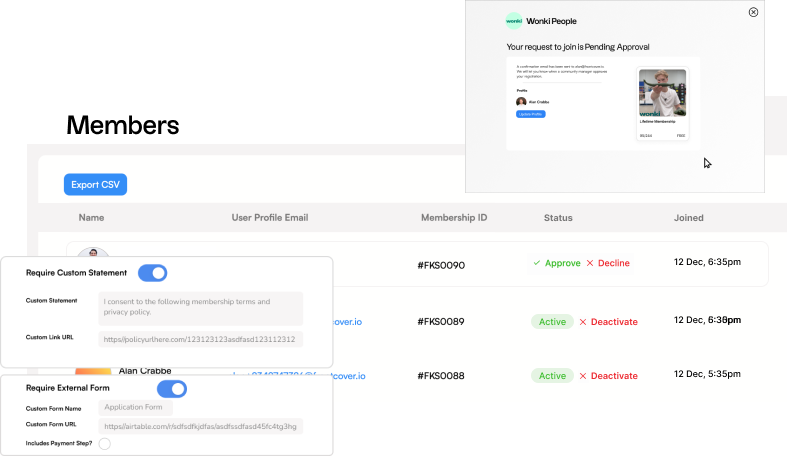Click the Custom Link URL field
Screen dimensions: 787x456
pos(201,339)
